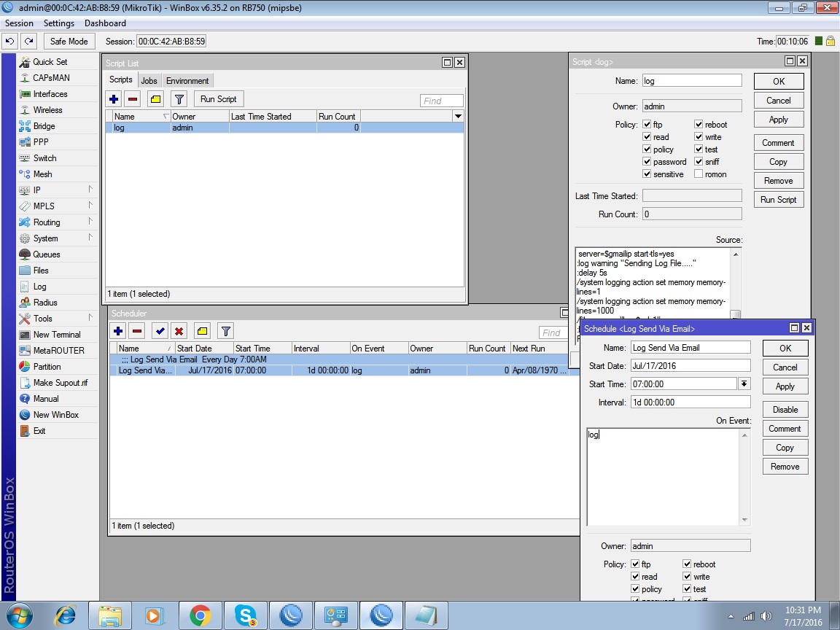This screenshot has width=840, height=630.
Task: Click the Redo arrow in the WinBox toolbar
Action: click(x=29, y=42)
